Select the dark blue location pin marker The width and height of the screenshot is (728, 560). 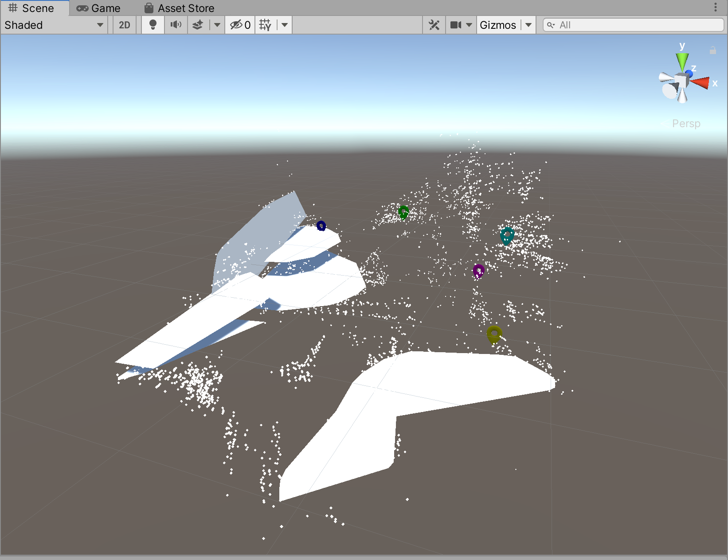pyautogui.click(x=321, y=226)
